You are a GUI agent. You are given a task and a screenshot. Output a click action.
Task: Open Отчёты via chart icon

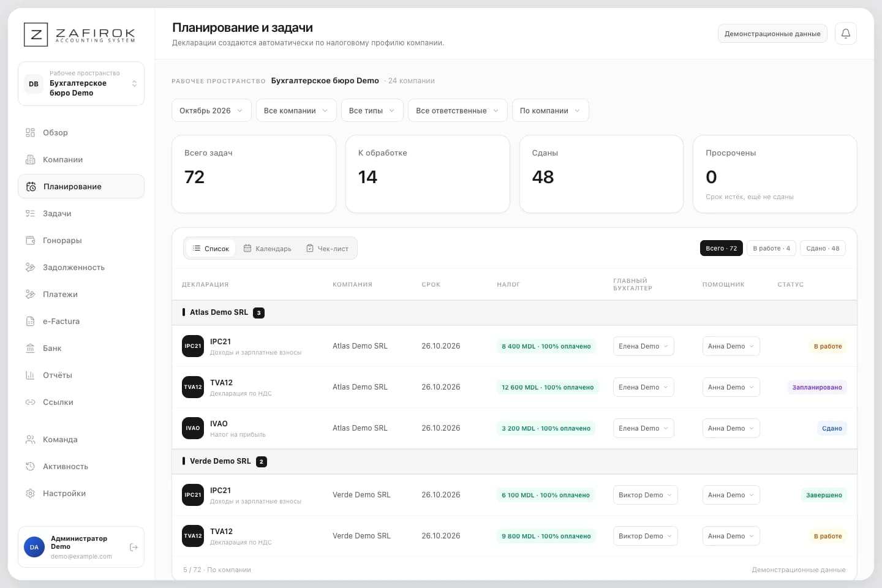30,375
